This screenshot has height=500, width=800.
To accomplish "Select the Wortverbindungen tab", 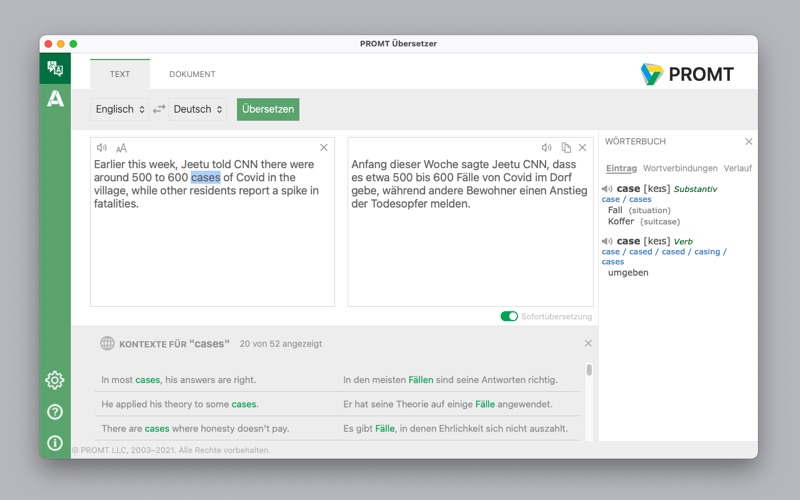I will 680,168.
